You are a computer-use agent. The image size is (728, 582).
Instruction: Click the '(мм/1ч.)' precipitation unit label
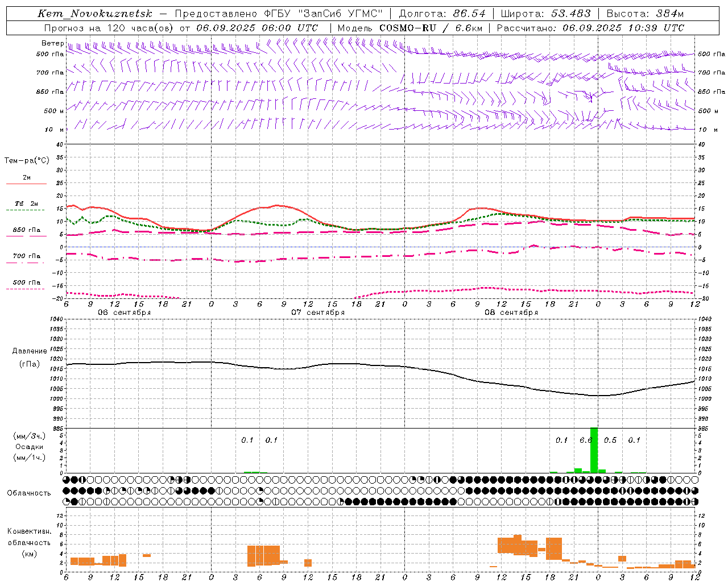30,458
